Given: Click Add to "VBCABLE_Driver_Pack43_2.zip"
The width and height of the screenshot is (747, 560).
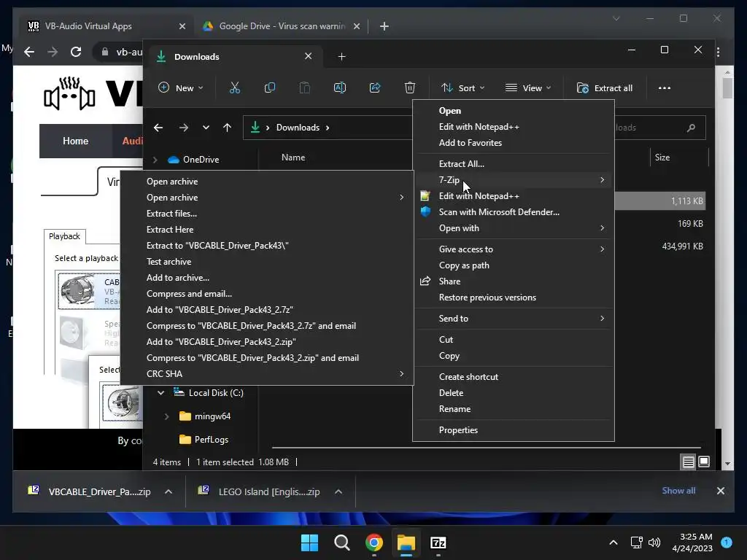Looking at the screenshot, I should click(x=267, y=342).
